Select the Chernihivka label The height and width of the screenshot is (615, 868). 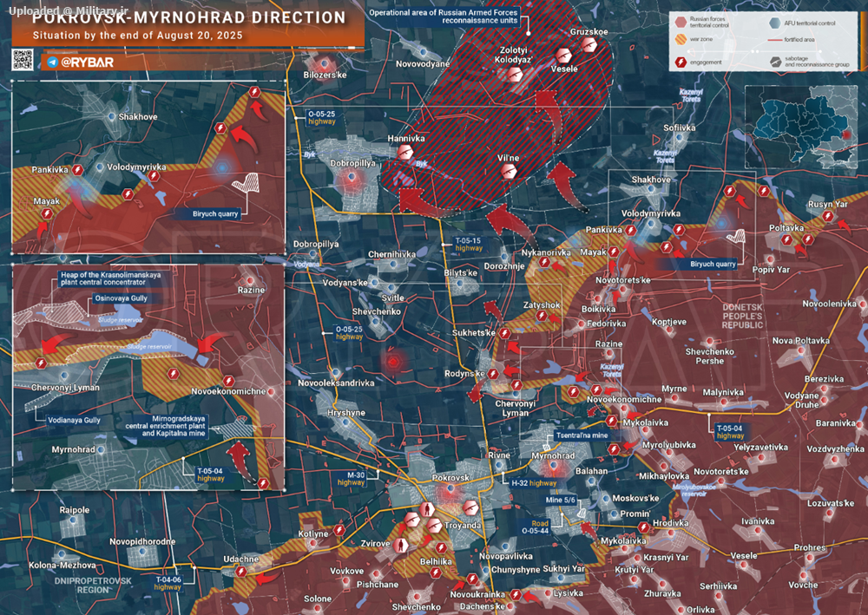pos(392,254)
